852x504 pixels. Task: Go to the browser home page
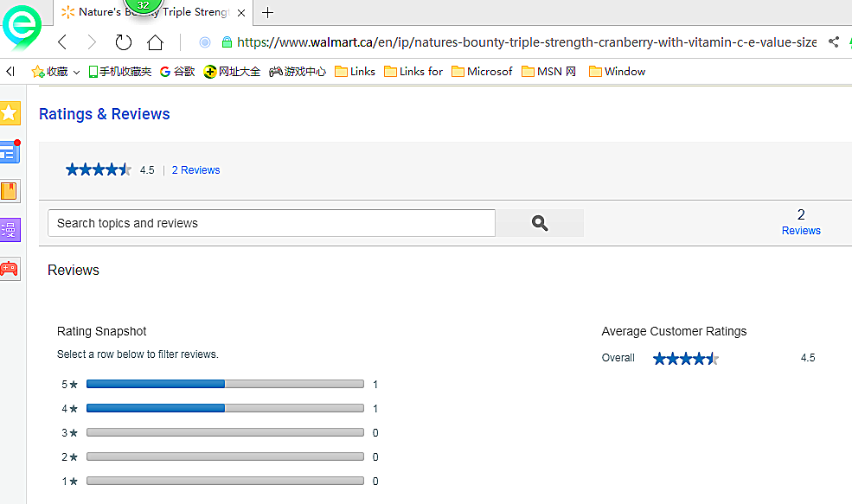(x=155, y=42)
